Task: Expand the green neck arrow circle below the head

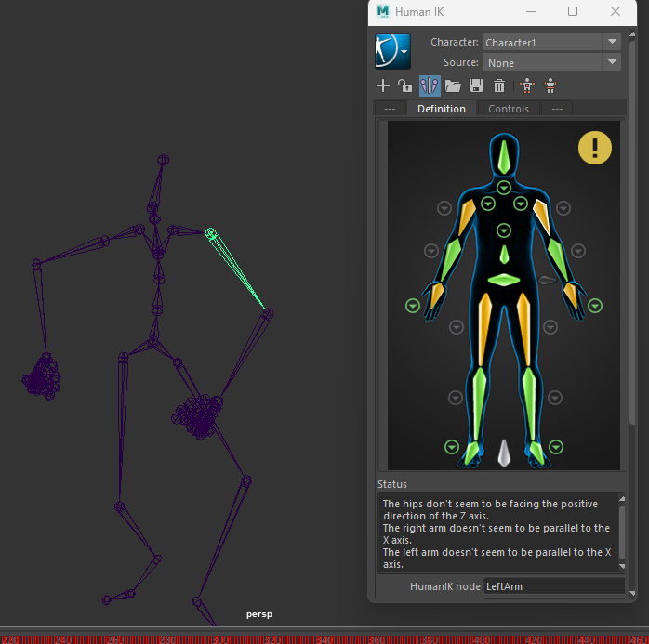Action: tap(504, 188)
